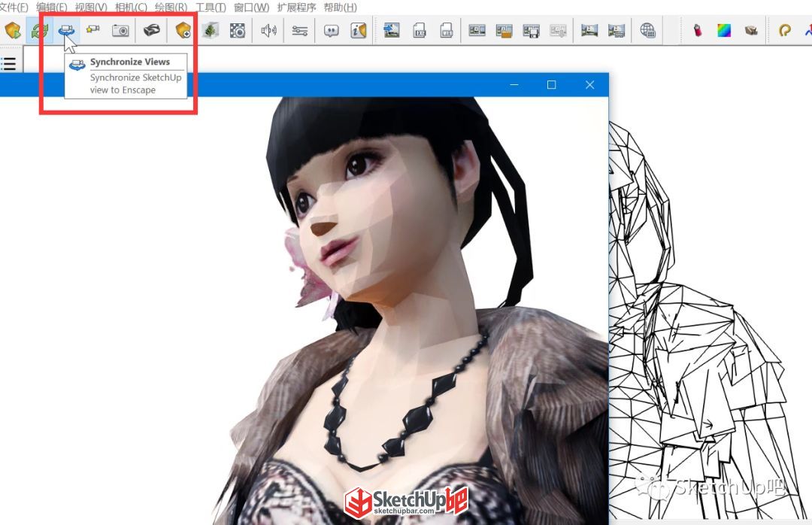Open the 工具(T) menu
Screen dimensions: 812x525
(x=211, y=8)
